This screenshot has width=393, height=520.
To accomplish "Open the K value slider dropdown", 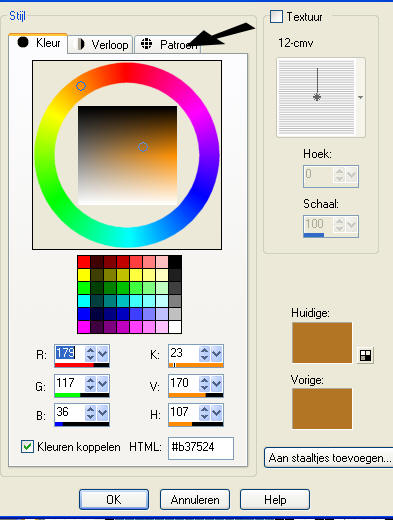I will (217, 354).
